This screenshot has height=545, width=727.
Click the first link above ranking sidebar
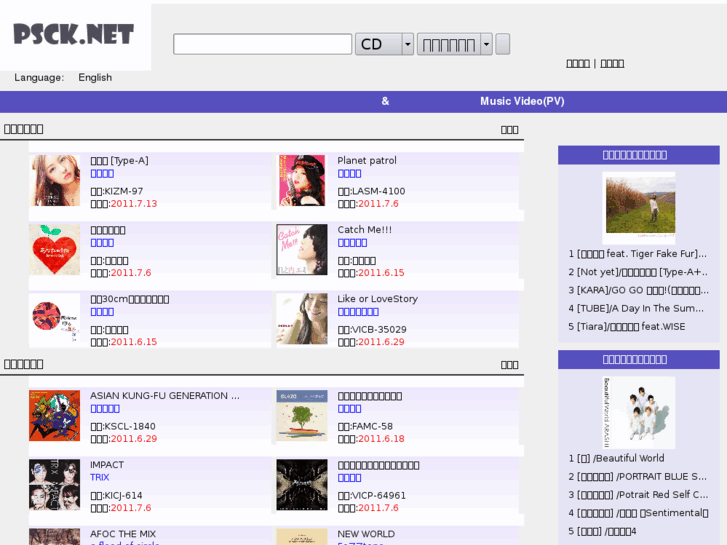click(x=578, y=64)
